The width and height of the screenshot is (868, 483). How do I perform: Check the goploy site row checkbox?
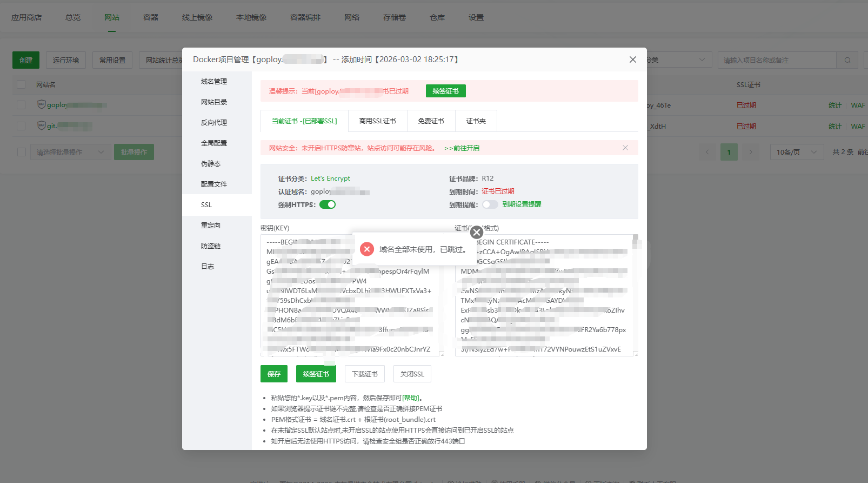coord(21,105)
